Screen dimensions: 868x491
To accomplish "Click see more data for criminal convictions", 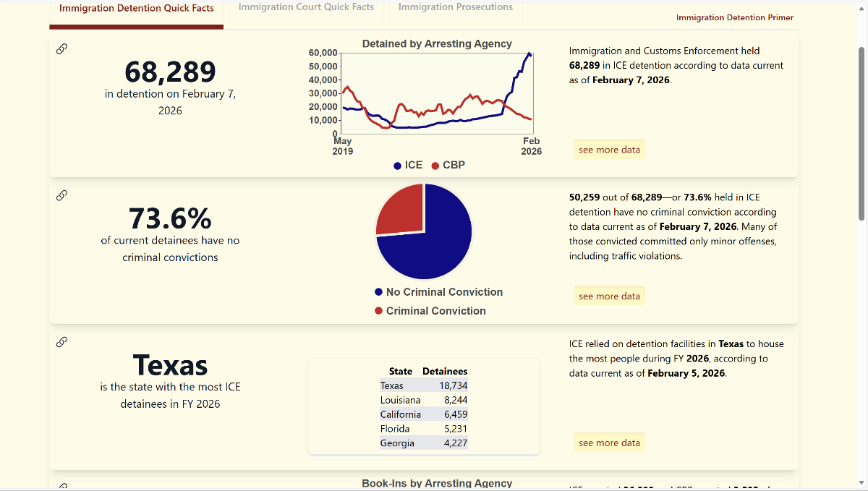I will [x=609, y=296].
